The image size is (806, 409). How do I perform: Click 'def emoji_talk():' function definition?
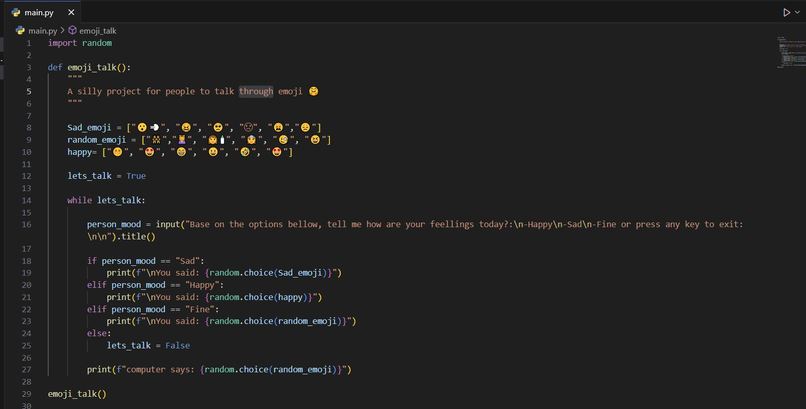tap(89, 67)
